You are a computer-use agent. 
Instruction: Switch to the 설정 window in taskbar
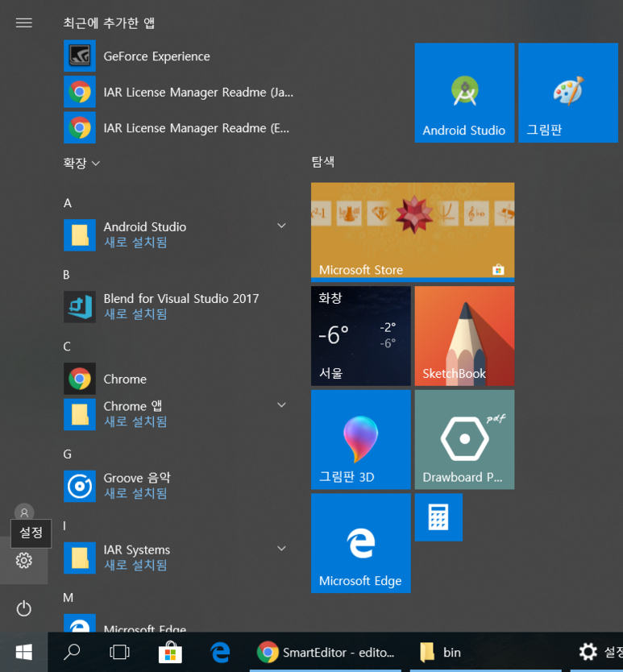(x=597, y=653)
